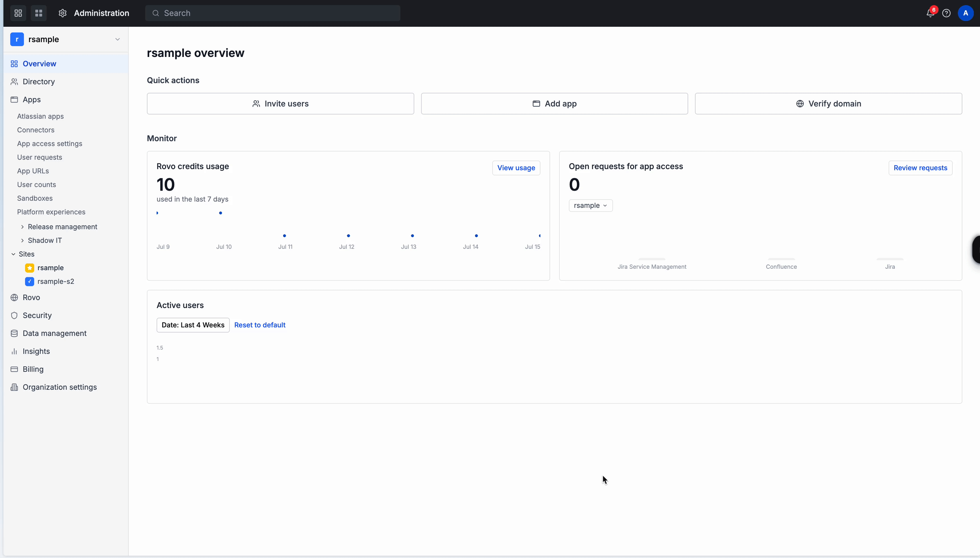Click the Search input field
The height and width of the screenshot is (558, 980).
[x=272, y=13]
